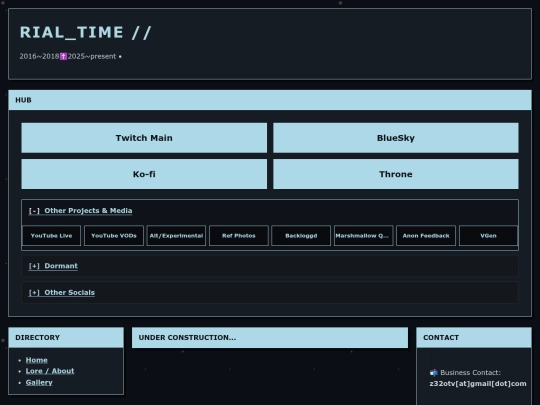Collapse the Other Projects & Media section
Viewport: 540px width, 405px height.
click(x=80, y=210)
